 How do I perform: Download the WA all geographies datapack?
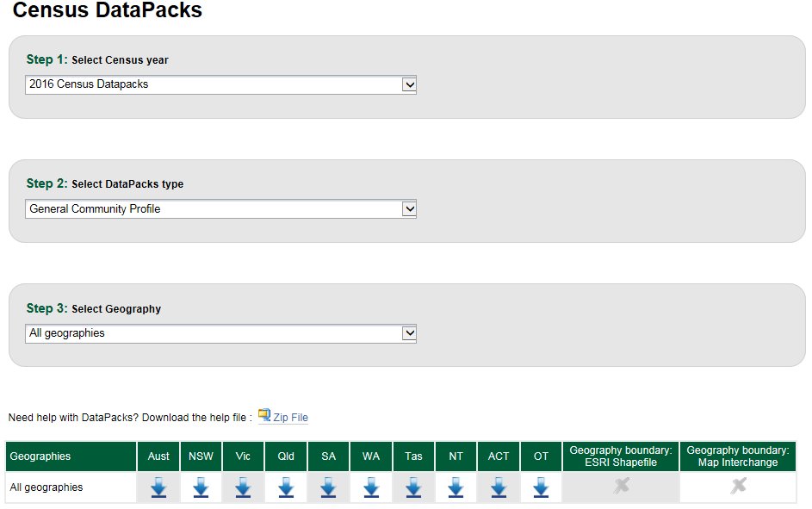click(x=371, y=488)
